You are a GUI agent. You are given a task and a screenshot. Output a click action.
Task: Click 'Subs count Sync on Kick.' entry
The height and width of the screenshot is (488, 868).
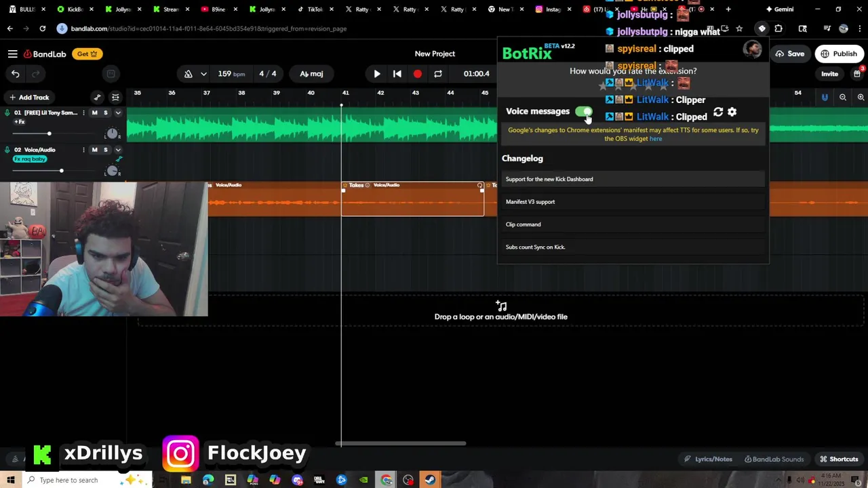pos(633,247)
